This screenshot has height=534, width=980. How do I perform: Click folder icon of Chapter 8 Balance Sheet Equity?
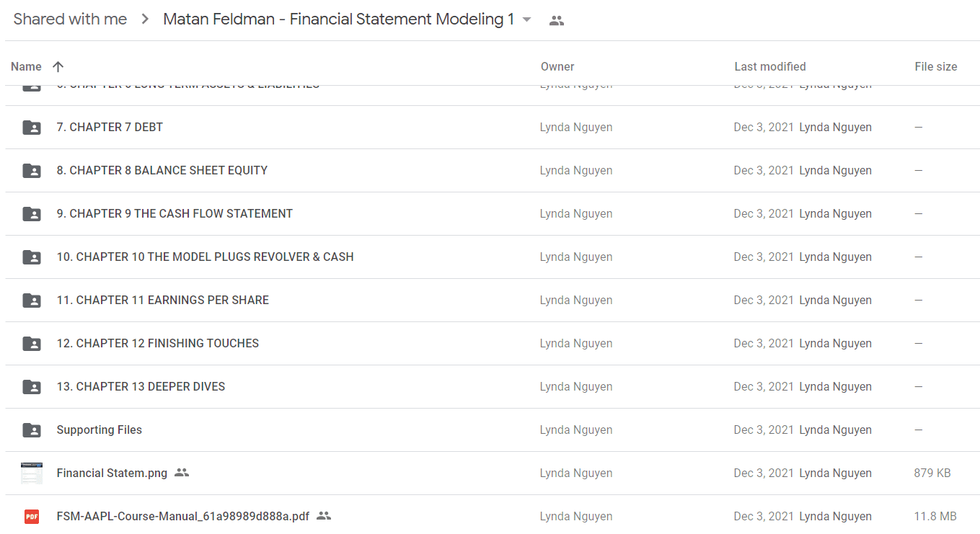pos(32,171)
